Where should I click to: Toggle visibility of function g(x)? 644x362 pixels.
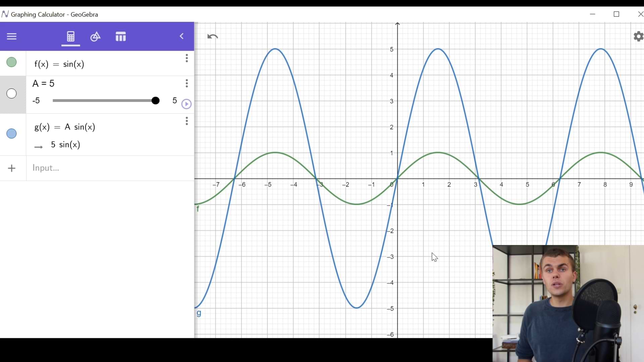click(12, 134)
